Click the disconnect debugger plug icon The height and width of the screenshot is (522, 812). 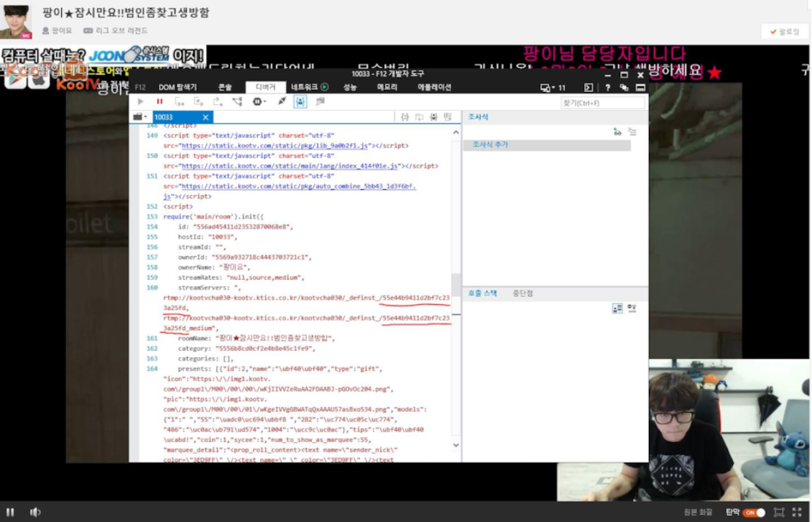tap(281, 101)
